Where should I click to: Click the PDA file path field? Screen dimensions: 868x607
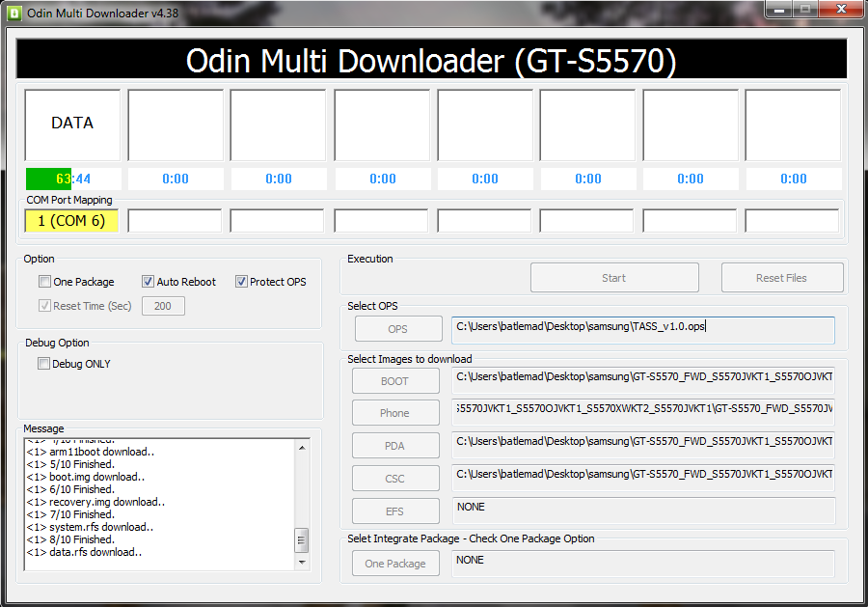click(642, 445)
